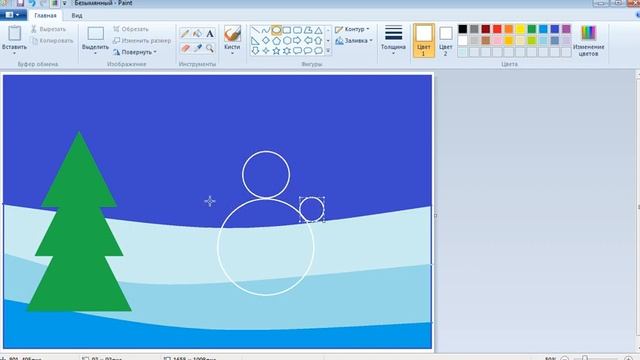Activate Цвет 2 background color slot
The height and width of the screenshot is (360, 640).
point(446,40)
